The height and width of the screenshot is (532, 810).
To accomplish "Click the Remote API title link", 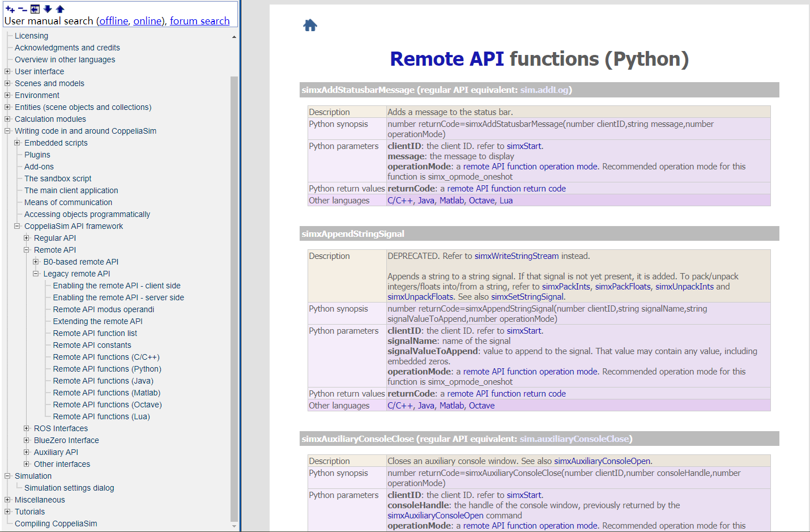I will tap(447, 59).
